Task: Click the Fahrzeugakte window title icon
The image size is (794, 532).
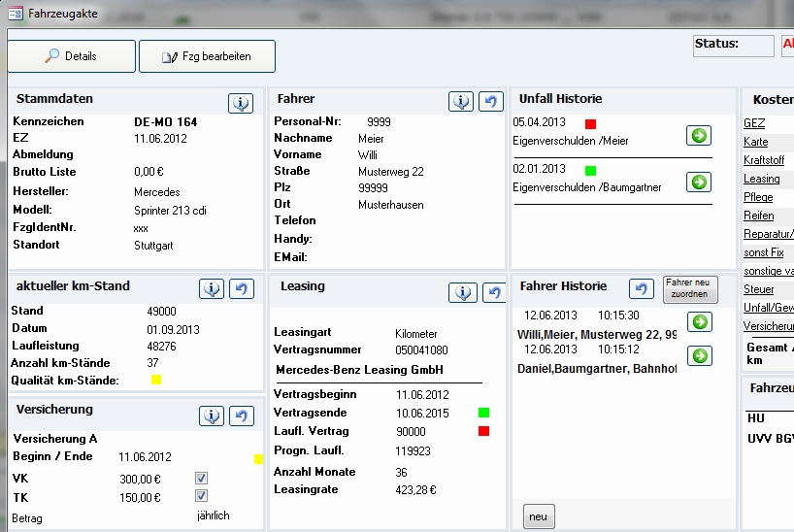Action: [x=16, y=14]
